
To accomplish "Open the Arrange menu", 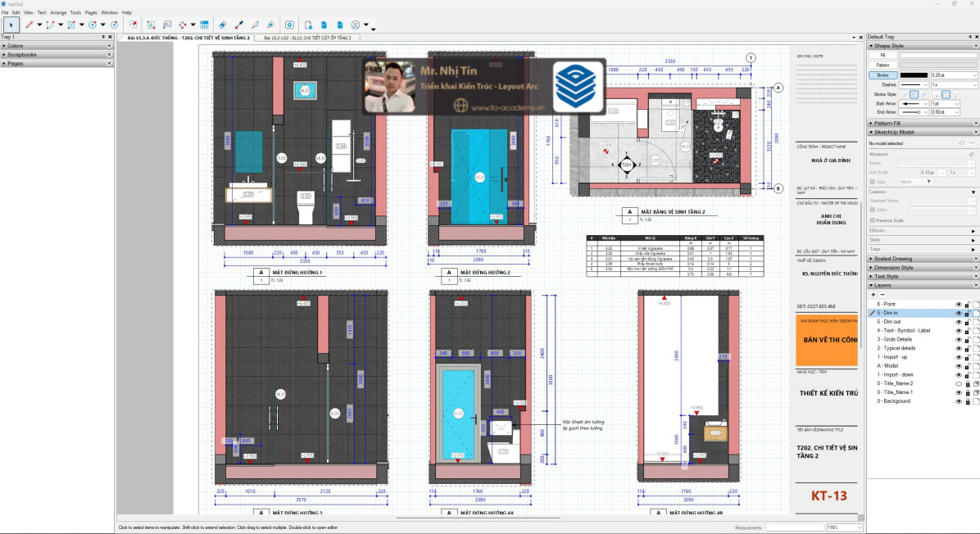I will (58, 12).
